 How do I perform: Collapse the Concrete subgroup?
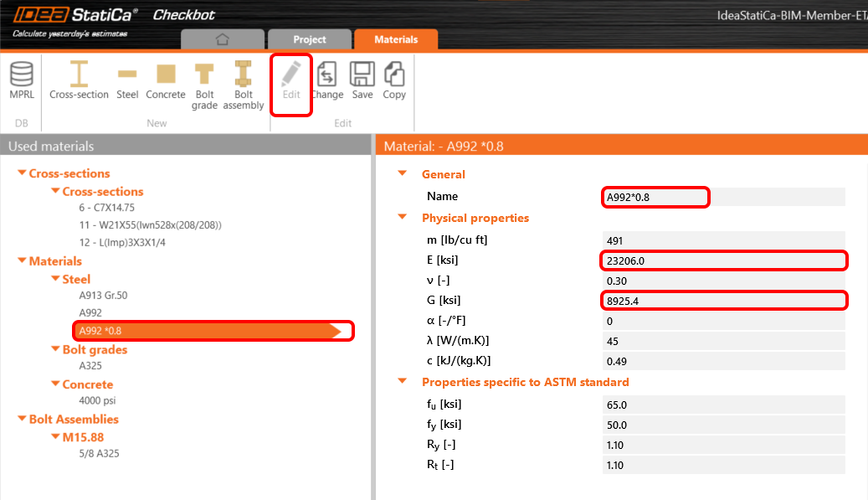click(x=55, y=384)
